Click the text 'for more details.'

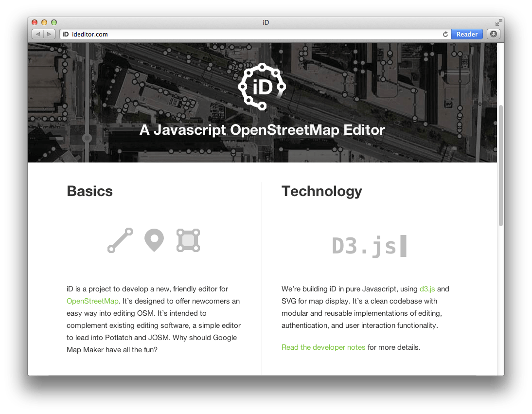[x=394, y=347]
